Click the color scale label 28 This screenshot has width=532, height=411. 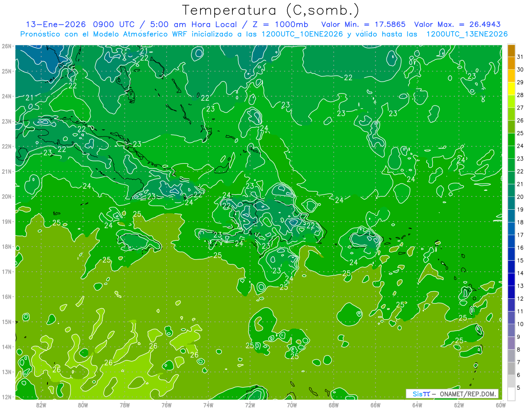tap(520, 95)
